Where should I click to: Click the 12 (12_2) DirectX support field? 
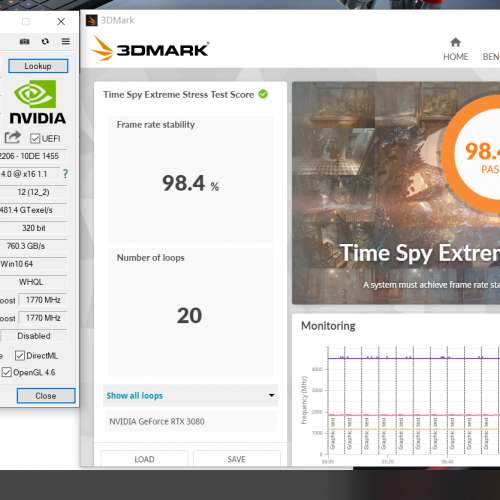33,192
